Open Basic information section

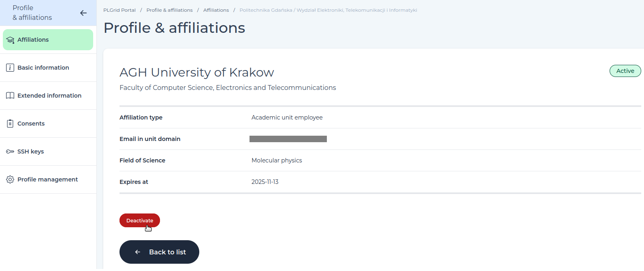point(48,68)
